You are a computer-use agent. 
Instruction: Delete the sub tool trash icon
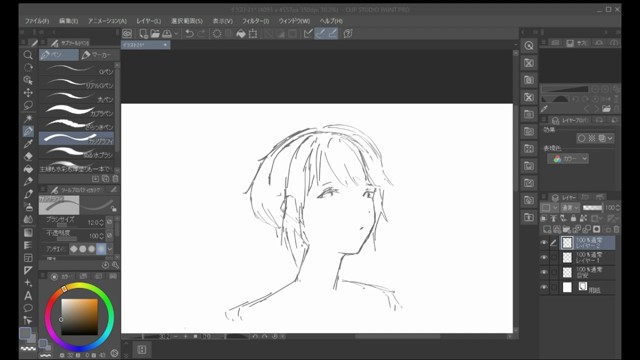click(x=115, y=179)
